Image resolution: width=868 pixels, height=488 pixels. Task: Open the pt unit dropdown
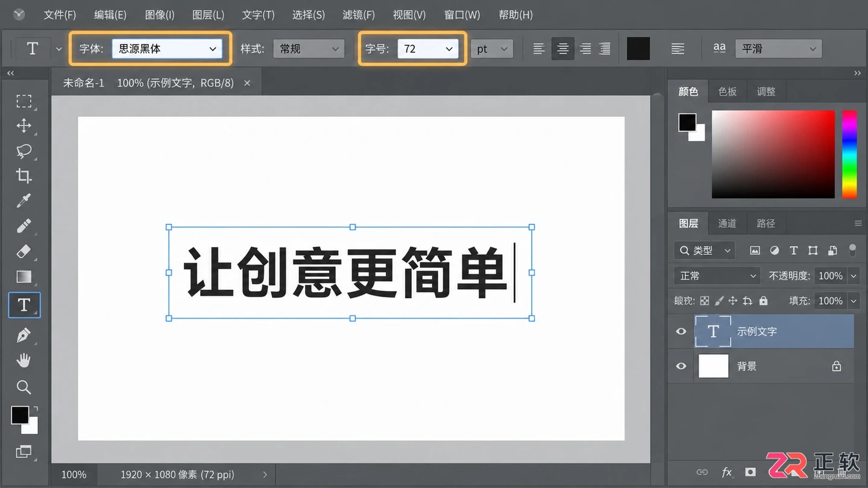coord(492,49)
